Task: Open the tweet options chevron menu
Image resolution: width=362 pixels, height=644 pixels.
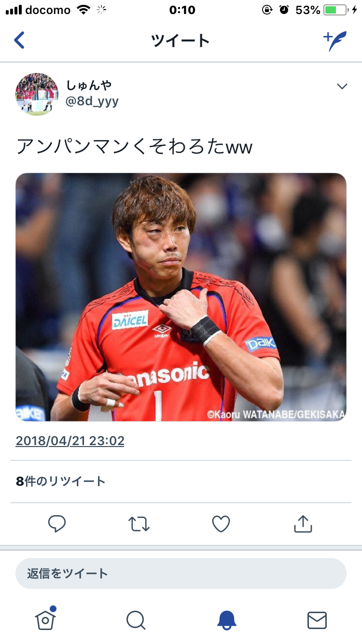Action: (x=342, y=86)
